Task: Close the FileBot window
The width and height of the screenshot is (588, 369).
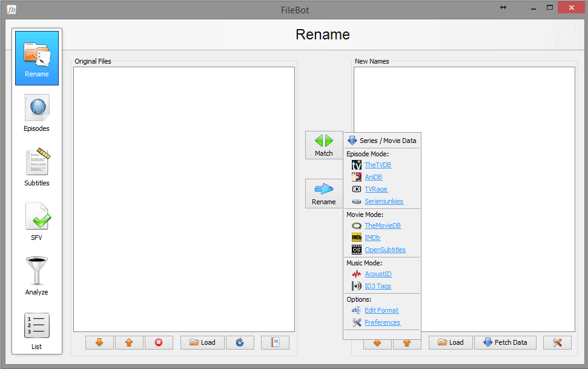Action: tap(571, 7)
